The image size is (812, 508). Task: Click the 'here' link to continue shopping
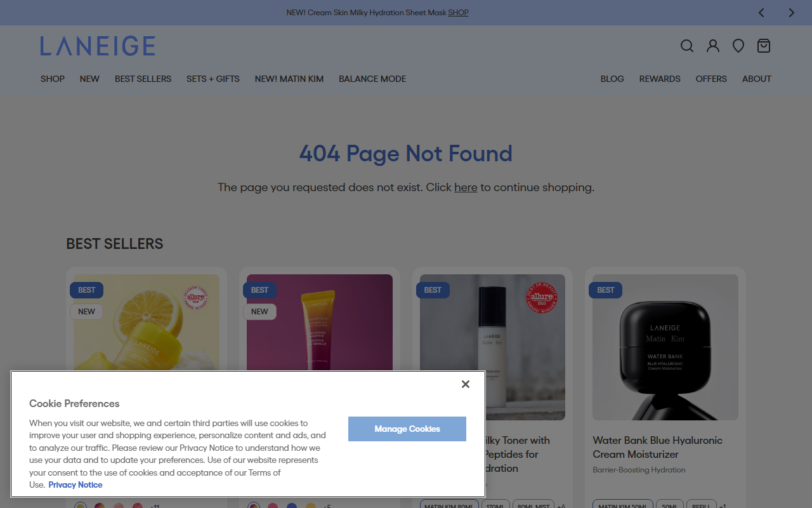click(466, 187)
